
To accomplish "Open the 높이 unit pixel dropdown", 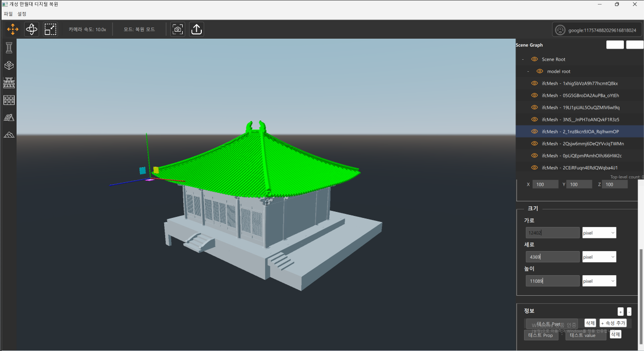I will (x=599, y=281).
